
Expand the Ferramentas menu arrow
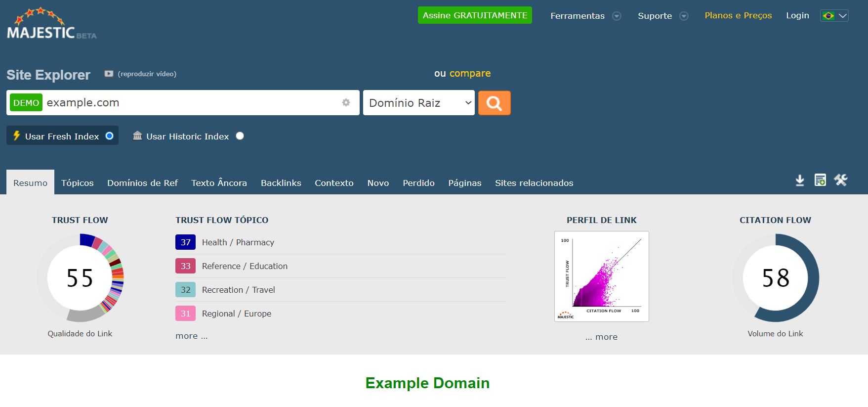[617, 16]
